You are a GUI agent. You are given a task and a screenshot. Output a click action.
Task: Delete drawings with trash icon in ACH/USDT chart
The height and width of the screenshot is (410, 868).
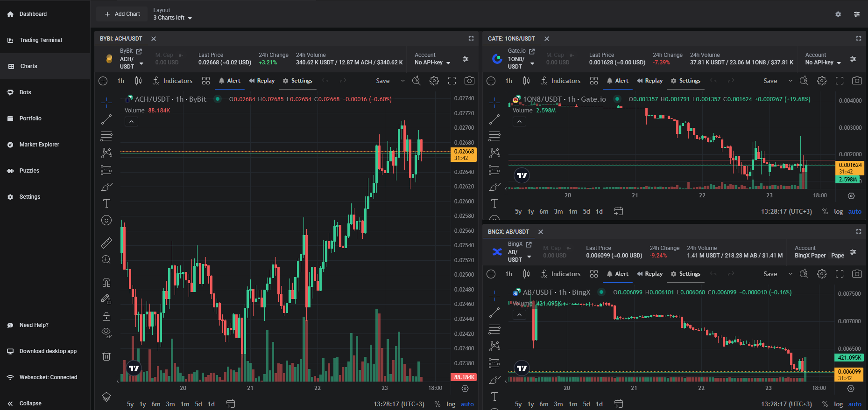click(106, 356)
